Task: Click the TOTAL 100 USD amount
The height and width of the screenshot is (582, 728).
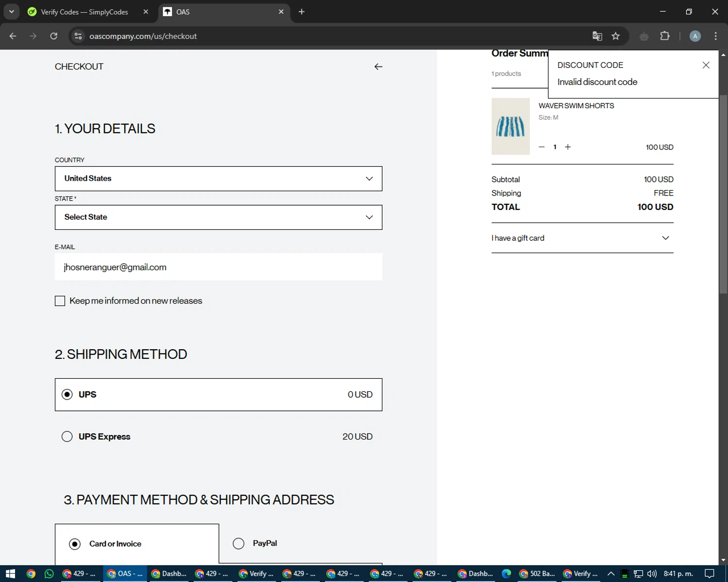Action: click(x=655, y=207)
